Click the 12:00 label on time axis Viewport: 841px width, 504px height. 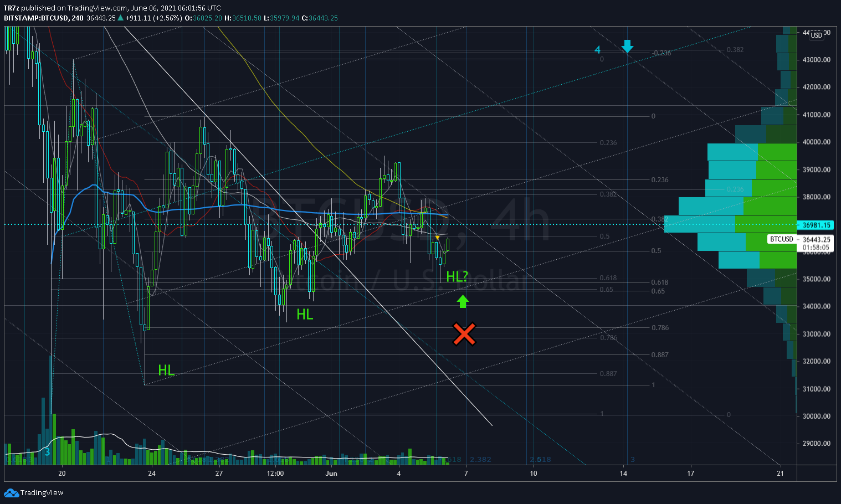click(275, 473)
